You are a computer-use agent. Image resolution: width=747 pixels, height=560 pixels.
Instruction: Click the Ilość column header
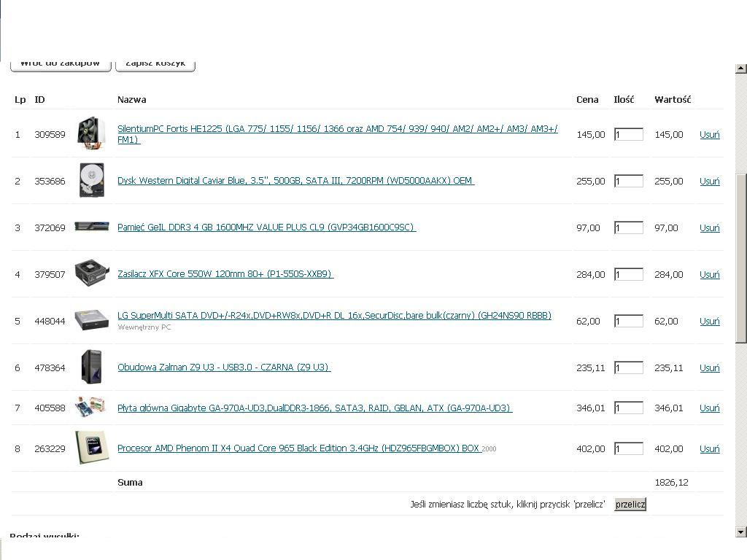coord(624,99)
